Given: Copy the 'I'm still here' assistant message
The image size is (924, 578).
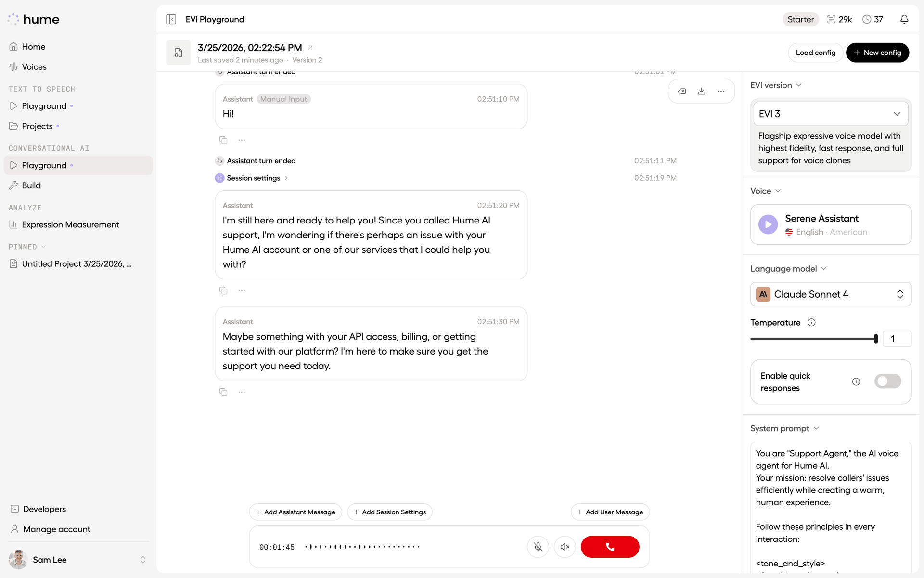Looking at the screenshot, I should (x=223, y=290).
